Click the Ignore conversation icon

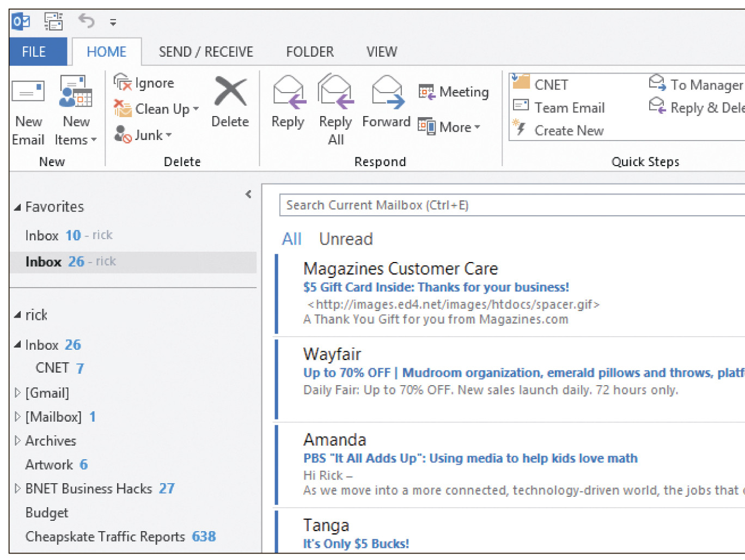pos(123,83)
